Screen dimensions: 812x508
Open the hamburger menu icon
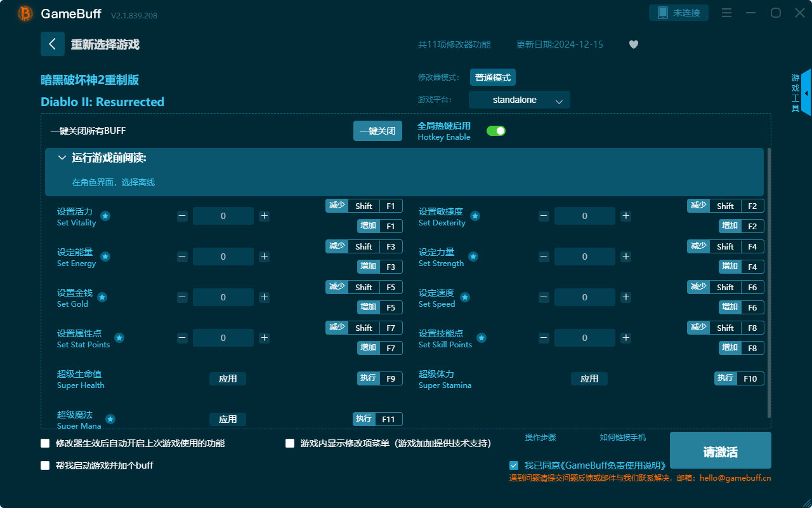727,13
